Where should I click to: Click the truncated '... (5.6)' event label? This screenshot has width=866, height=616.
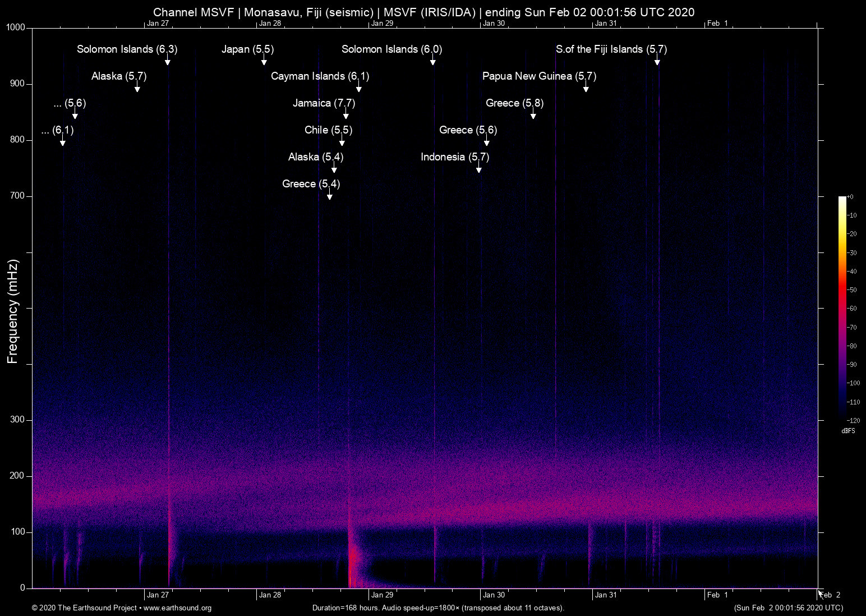(x=70, y=103)
